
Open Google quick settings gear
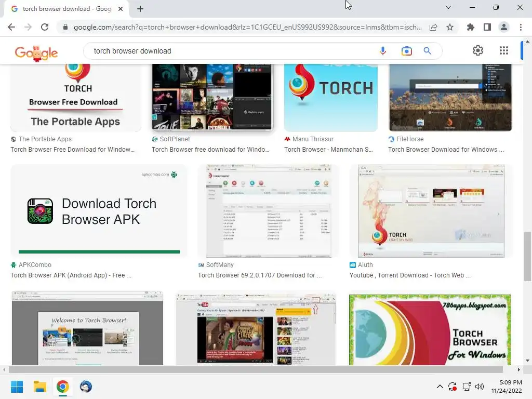coord(478,50)
